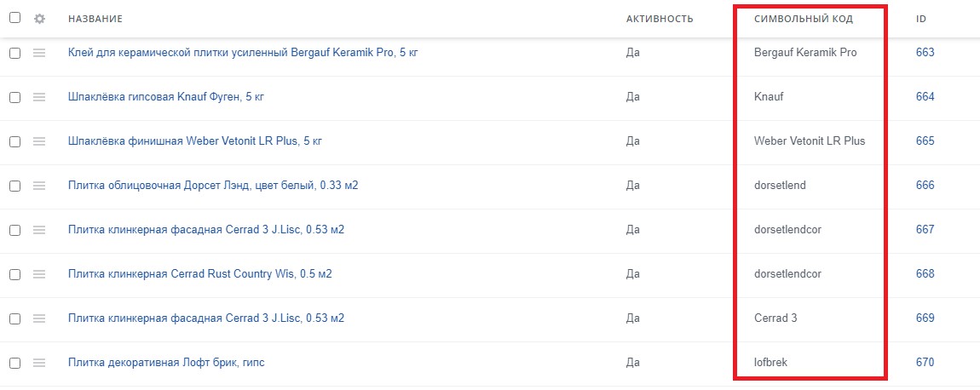
Task: Click the dorsetlend symbol code cell
Action: point(780,186)
